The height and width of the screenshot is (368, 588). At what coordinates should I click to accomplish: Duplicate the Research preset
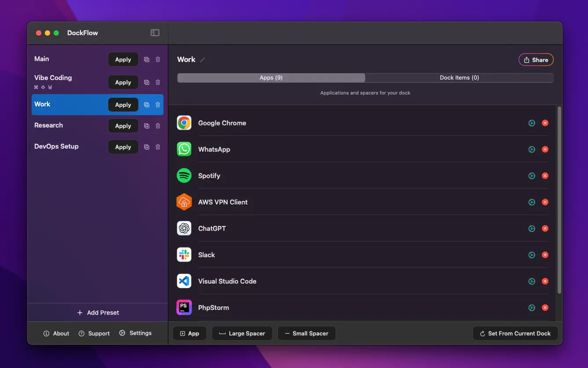[147, 126]
